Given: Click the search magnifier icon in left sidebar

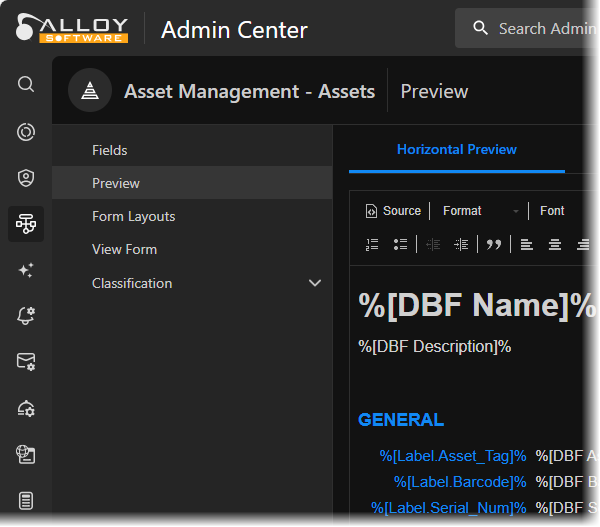Looking at the screenshot, I should [26, 84].
